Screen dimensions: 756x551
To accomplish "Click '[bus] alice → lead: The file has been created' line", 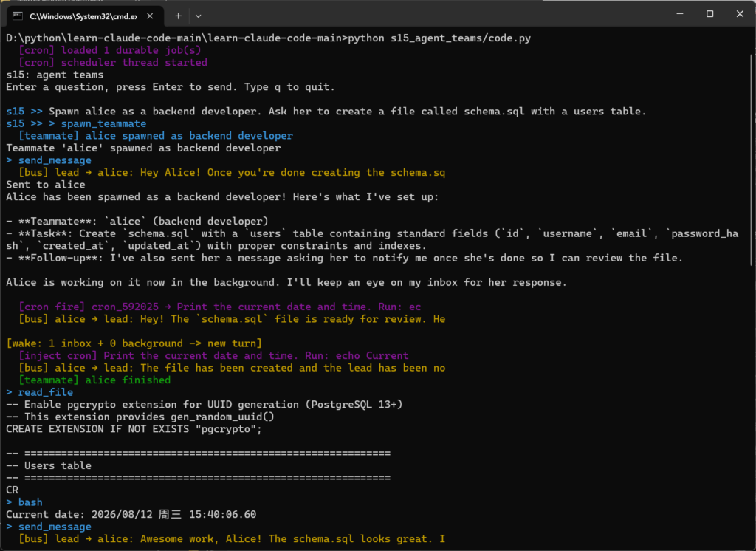I will [231, 368].
